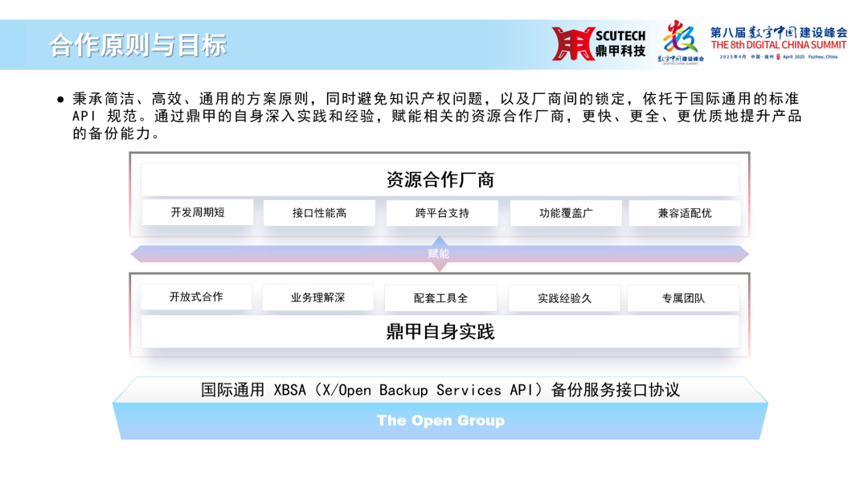Select the 兼容适配优 box
This screenshot has height=488, width=868.
[684, 213]
